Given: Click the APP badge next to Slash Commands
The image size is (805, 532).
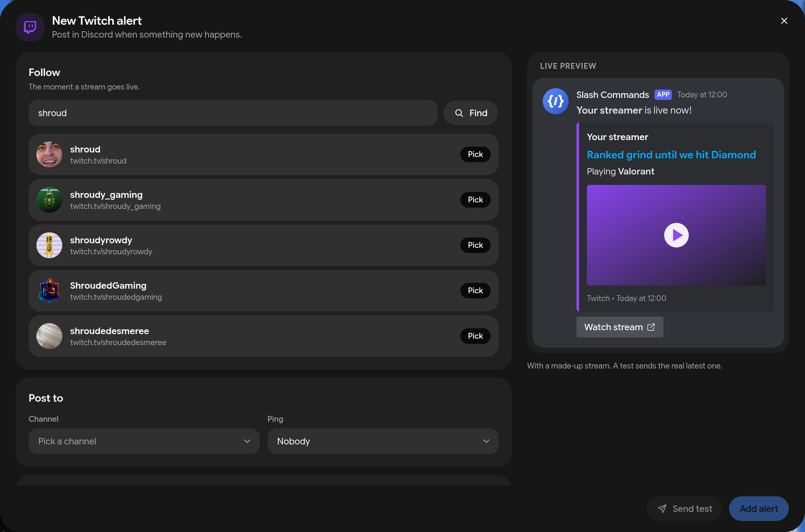Looking at the screenshot, I should coord(663,95).
